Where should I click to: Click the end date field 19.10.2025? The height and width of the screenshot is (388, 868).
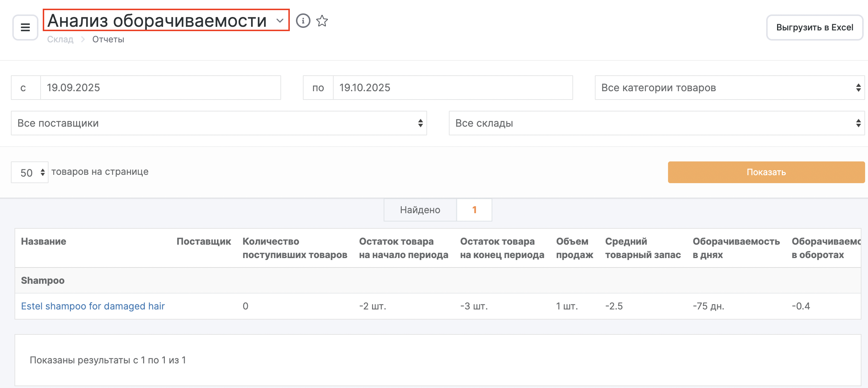[x=452, y=88]
